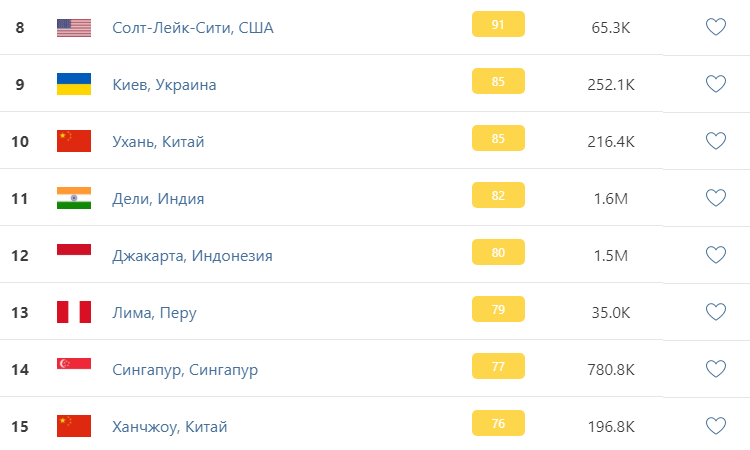750x450 pixels.
Task: Favorite Salt Lake City with heart icon
Action: coord(716,27)
